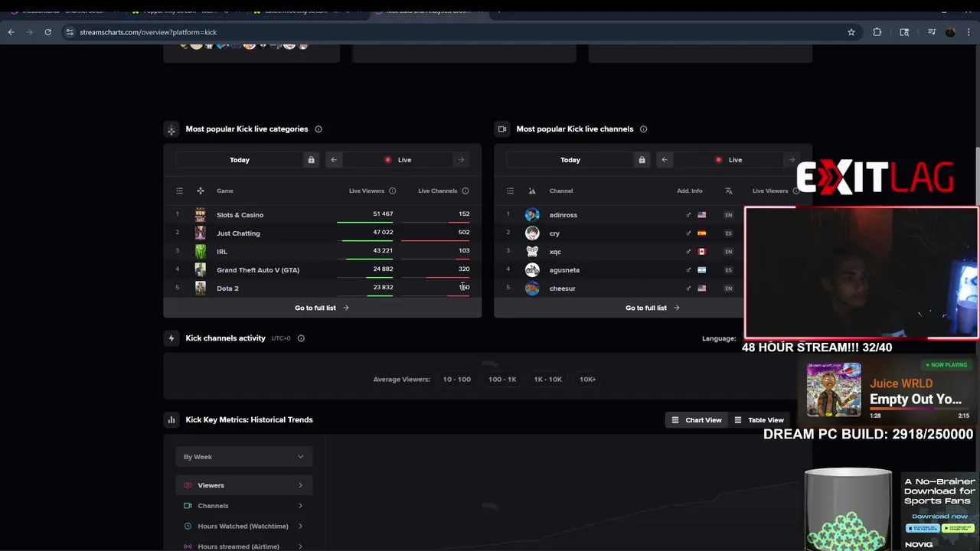The image size is (980, 551).
Task: Click adinross channel avatar
Action: [532, 215]
